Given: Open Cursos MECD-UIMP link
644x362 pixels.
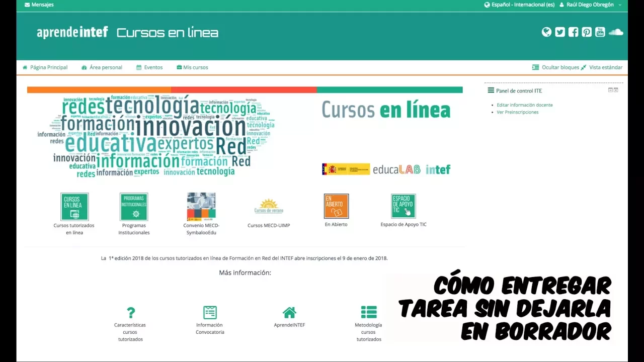Looking at the screenshot, I should [x=269, y=226].
